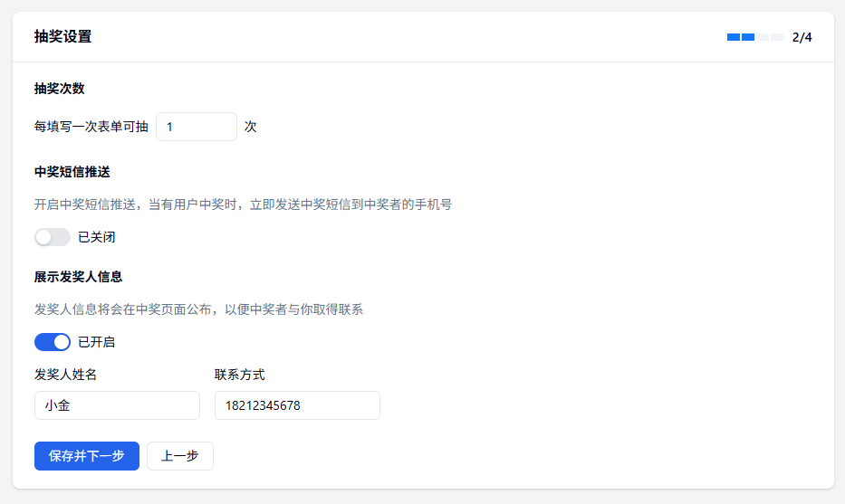Screen dimensions: 845x504
Task: Click the 抽奖设置 page title
Action: (x=62, y=37)
